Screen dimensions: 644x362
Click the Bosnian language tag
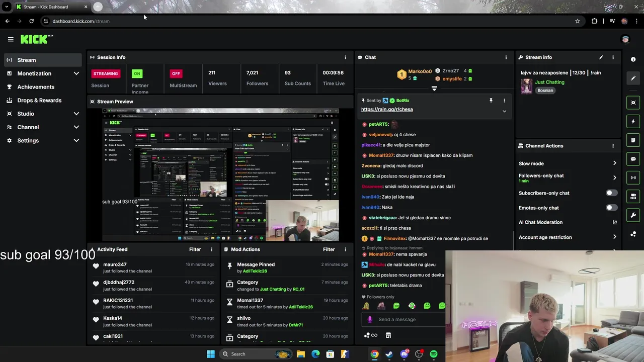point(545,90)
